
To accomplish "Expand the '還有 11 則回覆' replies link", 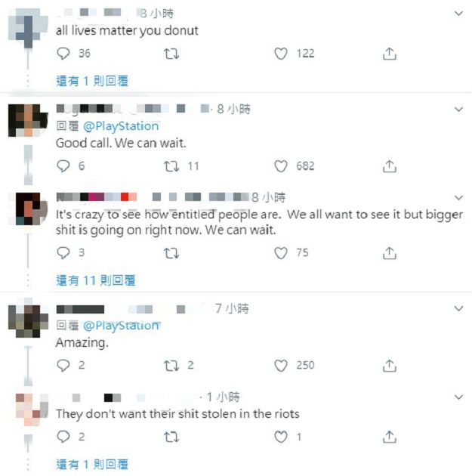I will click(x=96, y=280).
